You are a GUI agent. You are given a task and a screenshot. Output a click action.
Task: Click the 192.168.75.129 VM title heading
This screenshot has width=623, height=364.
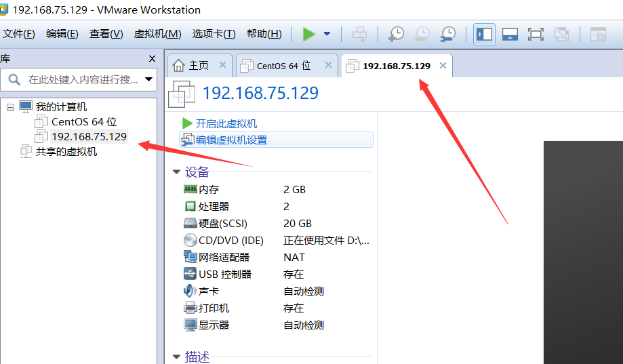(260, 93)
